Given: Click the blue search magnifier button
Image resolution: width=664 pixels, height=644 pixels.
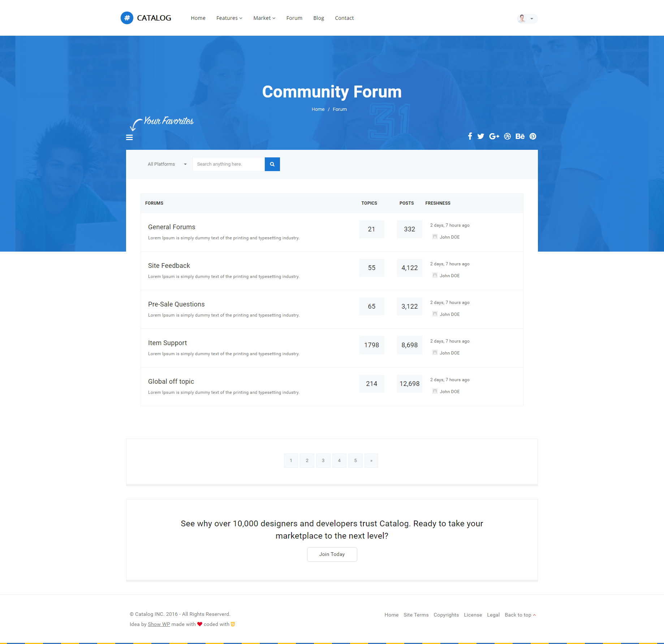Looking at the screenshot, I should click(272, 164).
